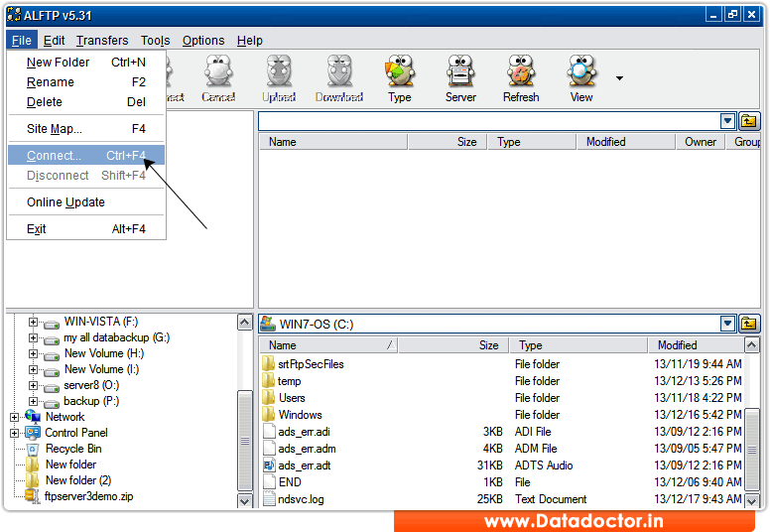770x532 pixels.
Task: Open the Transfers menu
Action: (x=102, y=41)
